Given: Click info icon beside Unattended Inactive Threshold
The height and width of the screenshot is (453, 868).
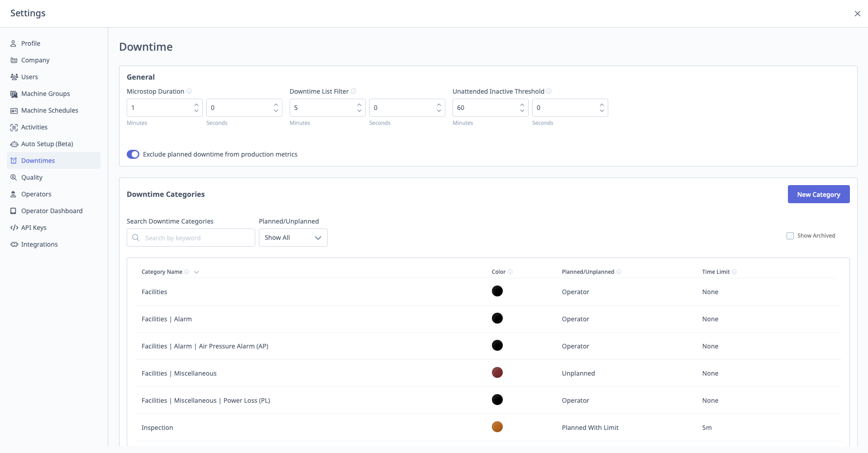Looking at the screenshot, I should pyautogui.click(x=549, y=91).
